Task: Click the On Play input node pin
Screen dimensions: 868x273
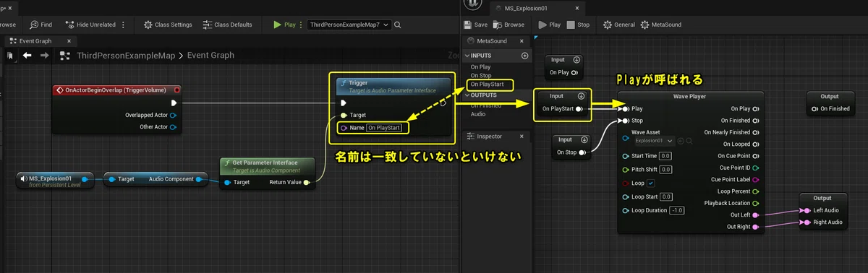Action: click(574, 72)
